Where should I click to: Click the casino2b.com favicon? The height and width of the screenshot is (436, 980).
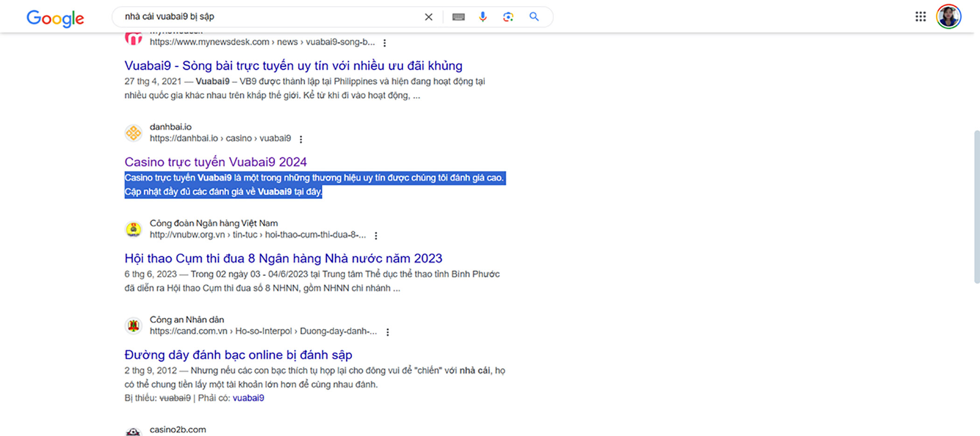click(133, 432)
